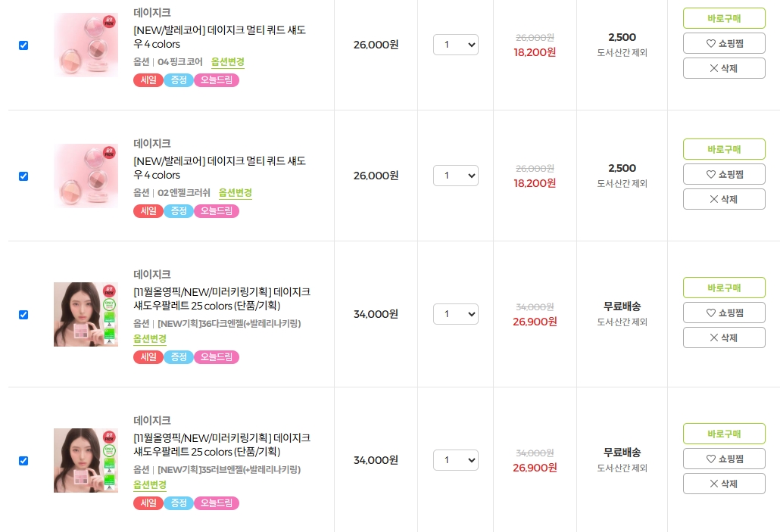Delete the 04 핑크코어 shadow item
The width and height of the screenshot is (780, 532).
[x=724, y=68]
